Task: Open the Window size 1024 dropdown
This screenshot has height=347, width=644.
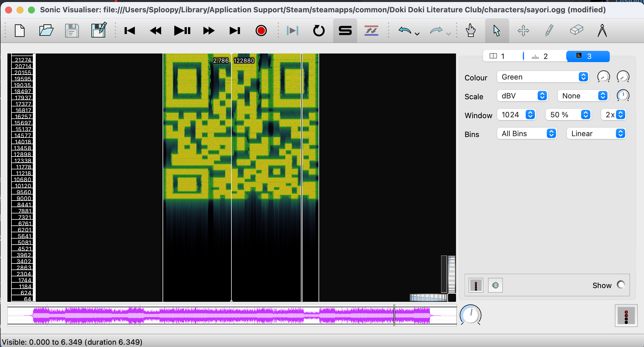Action: (x=516, y=115)
